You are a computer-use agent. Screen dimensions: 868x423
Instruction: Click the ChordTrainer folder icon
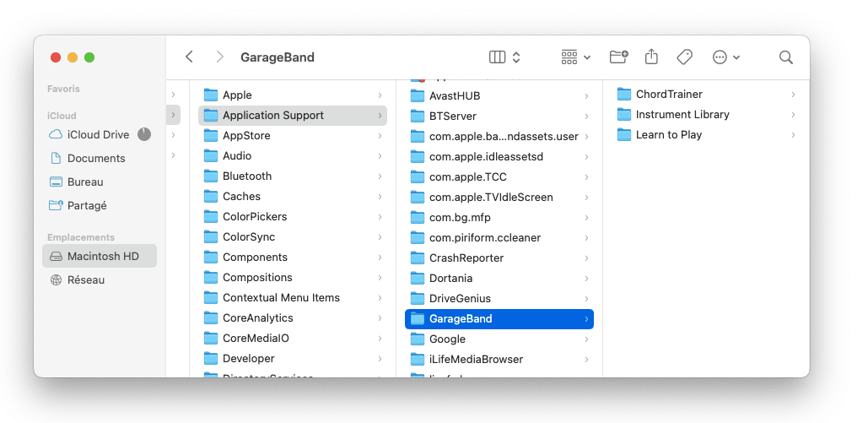click(624, 95)
